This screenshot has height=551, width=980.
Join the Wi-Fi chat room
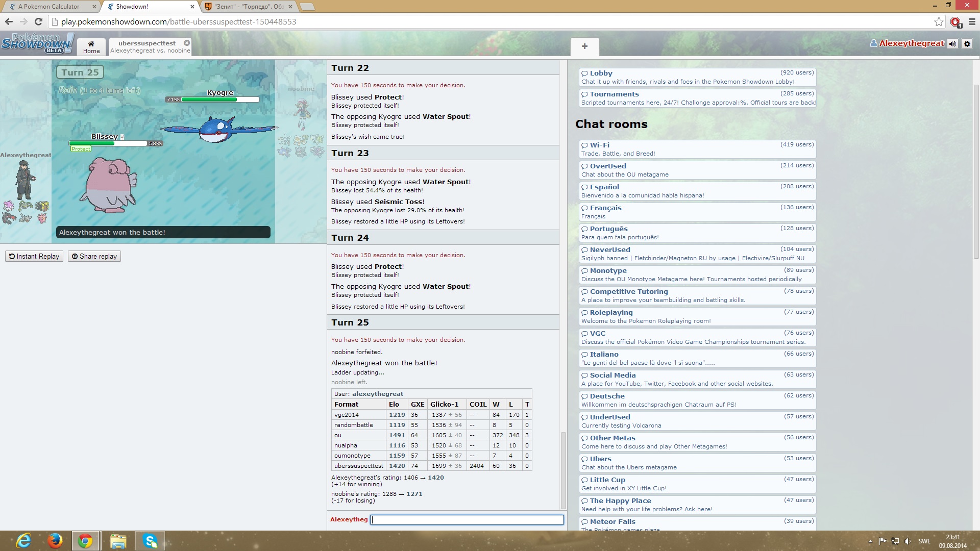(697, 149)
